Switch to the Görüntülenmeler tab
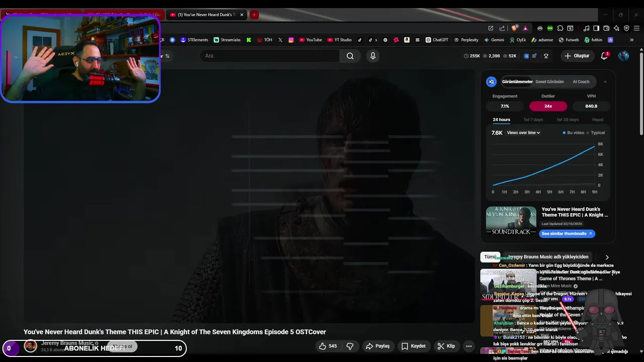The width and height of the screenshot is (644, 362). click(x=517, y=81)
